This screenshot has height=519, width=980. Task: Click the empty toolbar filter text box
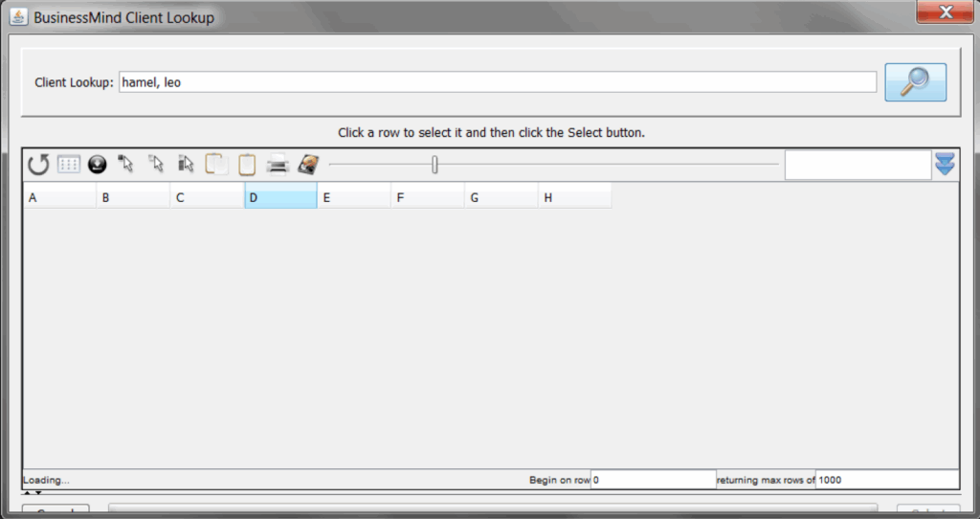point(858,165)
